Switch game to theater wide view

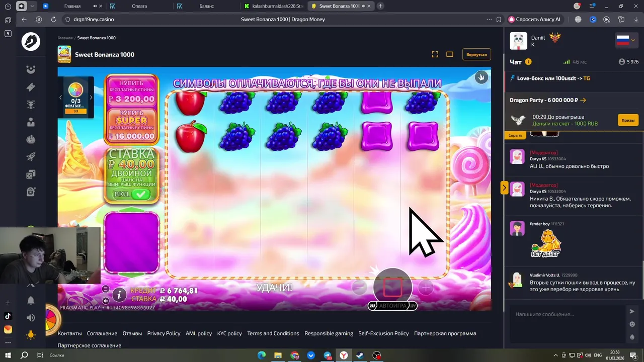[x=450, y=54]
